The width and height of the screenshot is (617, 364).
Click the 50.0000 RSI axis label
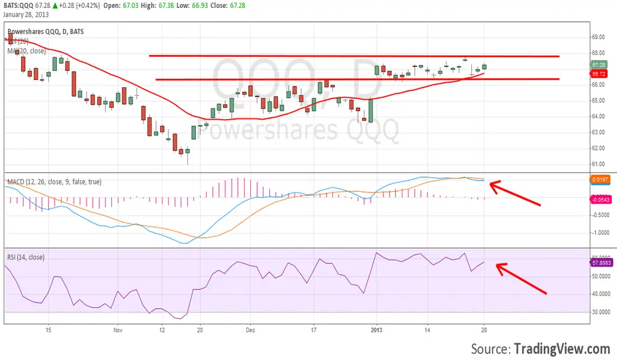[x=601, y=276]
